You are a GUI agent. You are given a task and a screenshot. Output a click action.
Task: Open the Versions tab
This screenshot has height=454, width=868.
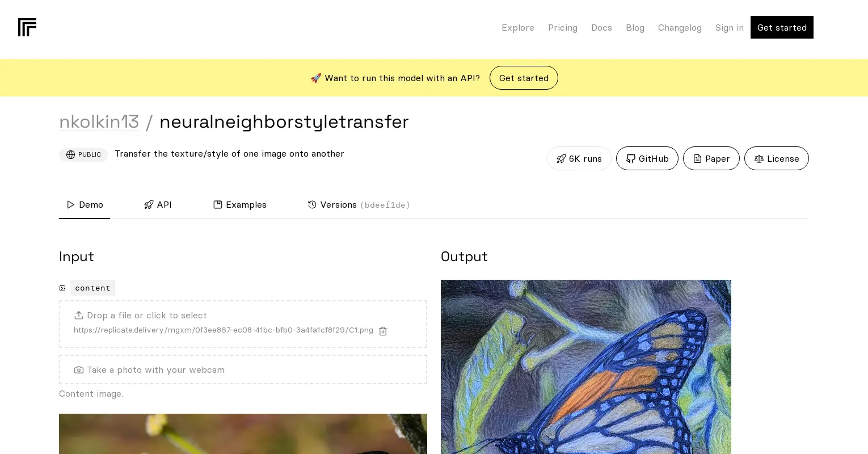coord(359,205)
